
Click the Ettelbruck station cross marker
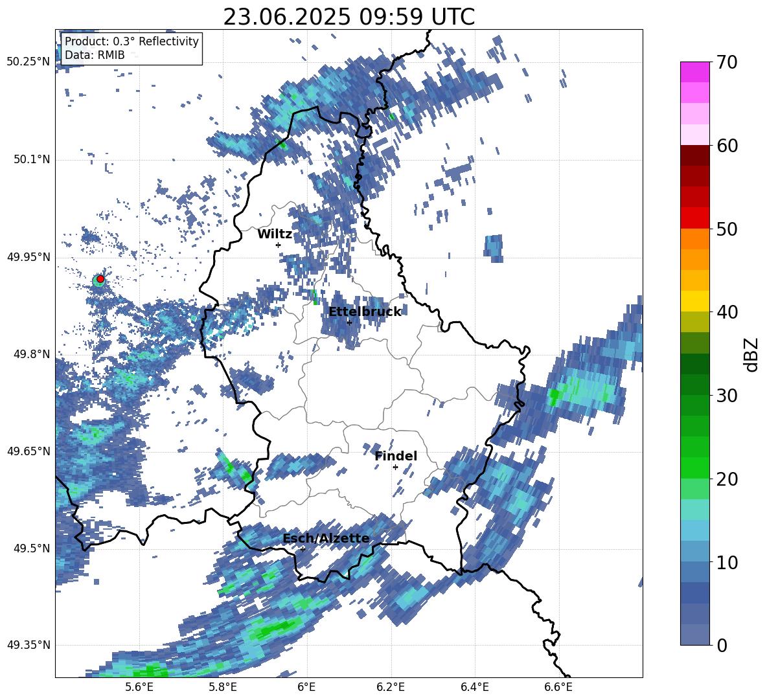(349, 322)
